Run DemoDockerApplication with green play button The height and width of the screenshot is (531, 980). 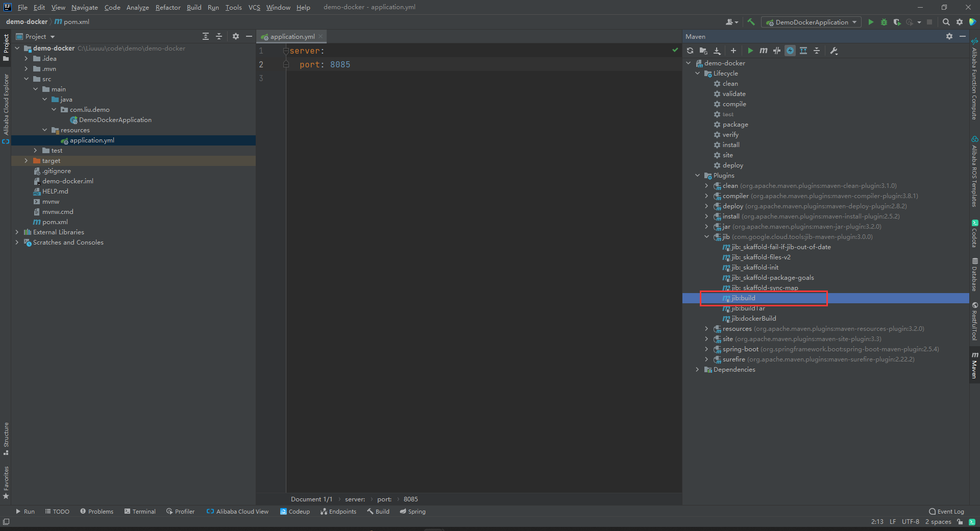click(871, 22)
